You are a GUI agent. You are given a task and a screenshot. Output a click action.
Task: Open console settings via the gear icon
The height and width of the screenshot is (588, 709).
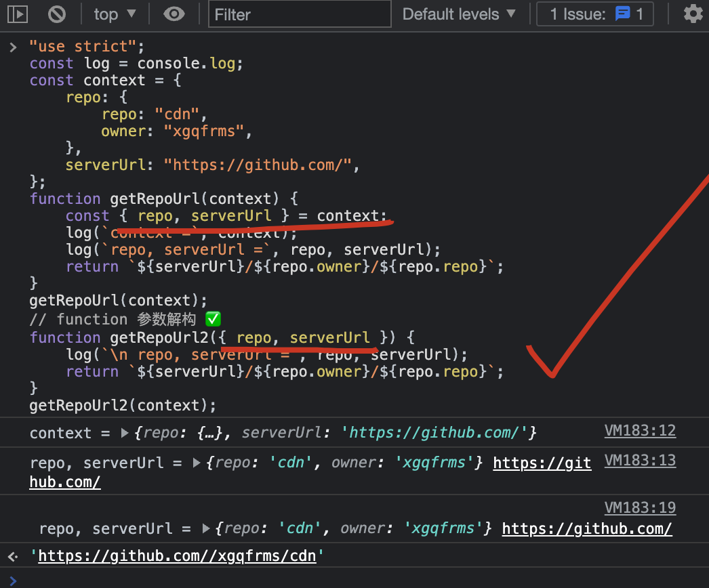coord(693,14)
